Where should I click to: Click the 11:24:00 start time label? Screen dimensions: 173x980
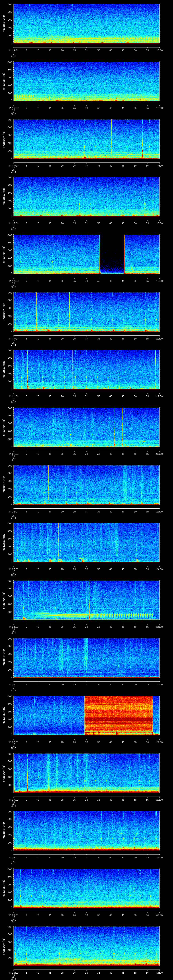coord(13,627)
